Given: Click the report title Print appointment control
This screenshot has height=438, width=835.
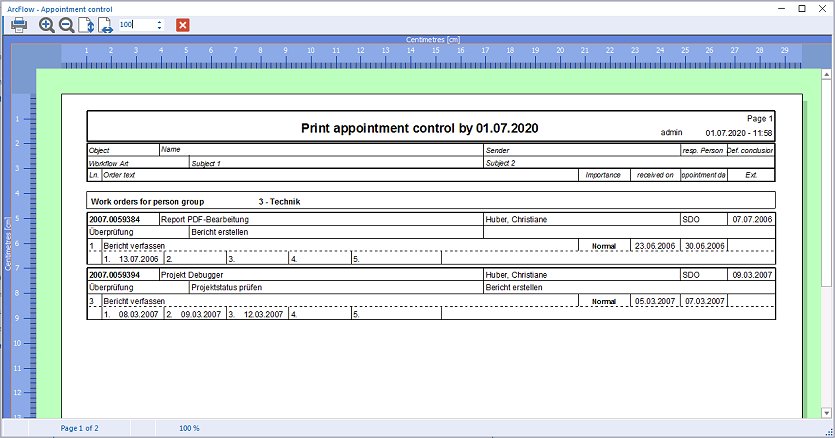Looking at the screenshot, I should point(420,128).
